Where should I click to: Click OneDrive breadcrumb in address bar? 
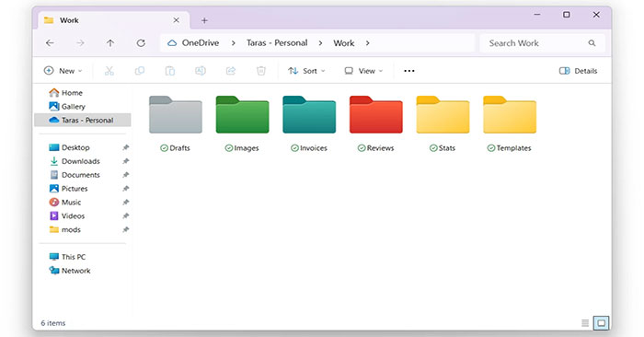coord(201,42)
